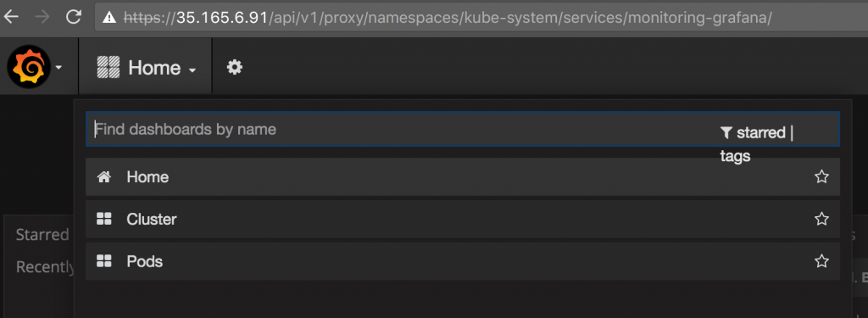Click the Grafana logo icon
The height and width of the screenshot is (318, 868).
coord(29,66)
